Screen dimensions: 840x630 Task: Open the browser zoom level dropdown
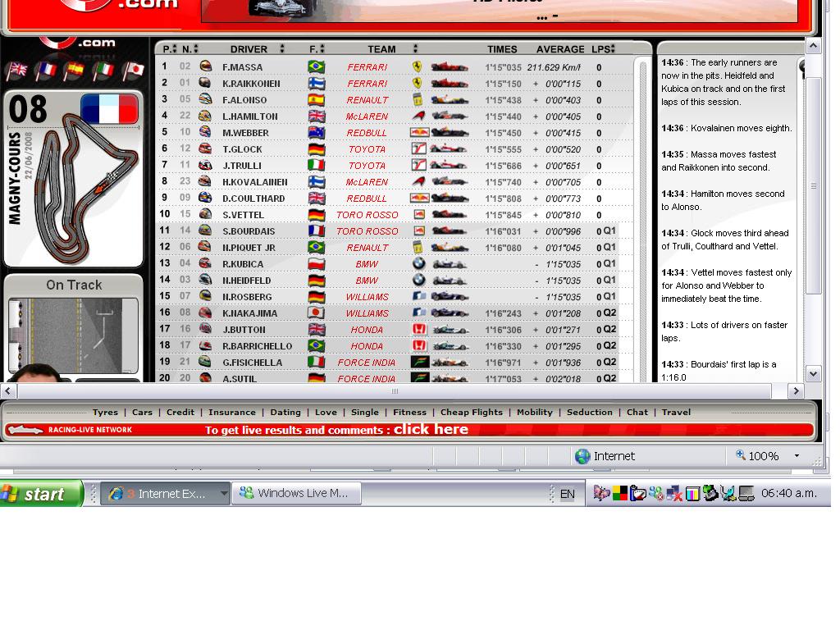pos(796,456)
